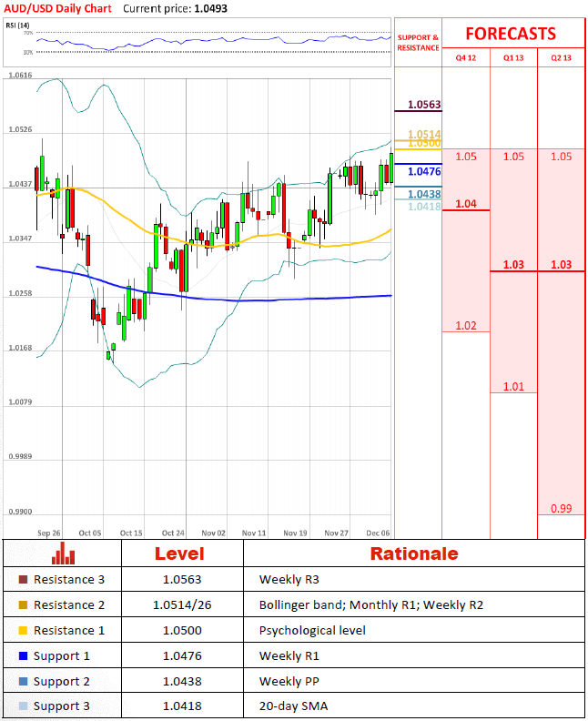This screenshot has height=721, width=588.
Task: Select the blue Support 1 color square
Action: coord(23,656)
